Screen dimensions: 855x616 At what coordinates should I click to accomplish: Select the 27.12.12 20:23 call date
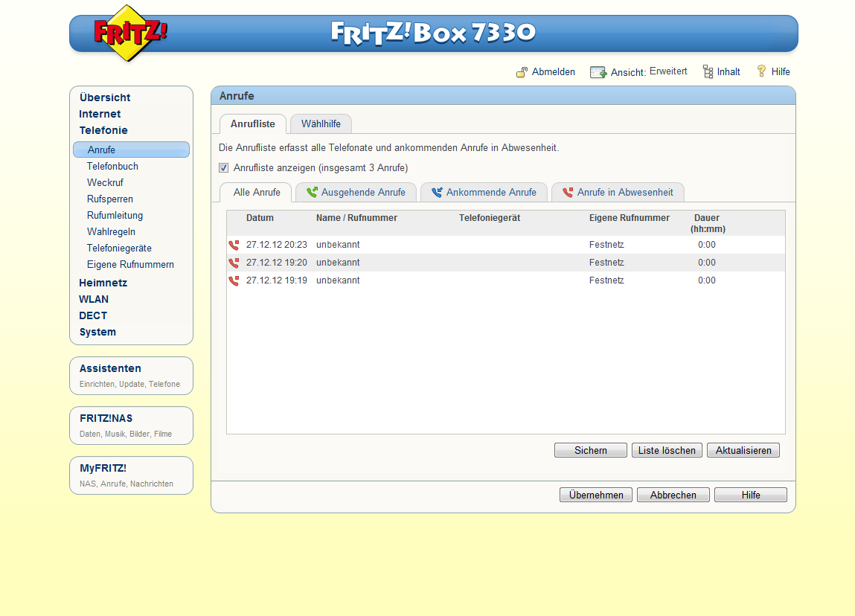coord(277,245)
